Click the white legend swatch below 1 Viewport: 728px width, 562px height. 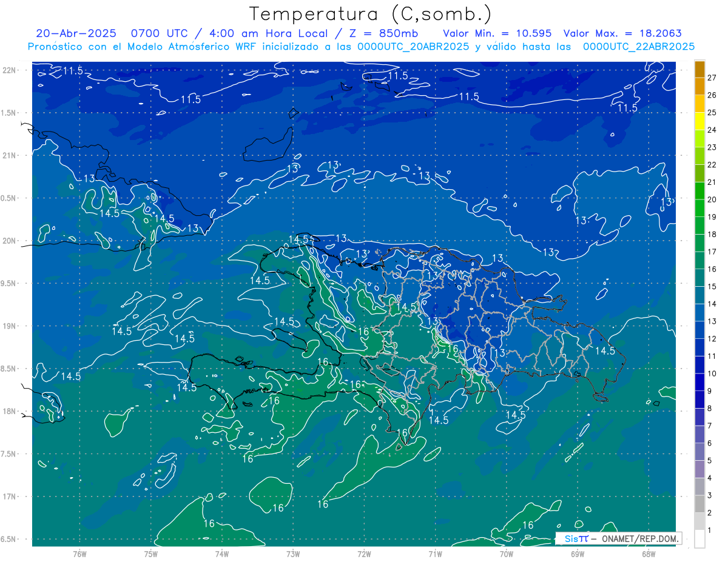699,539
